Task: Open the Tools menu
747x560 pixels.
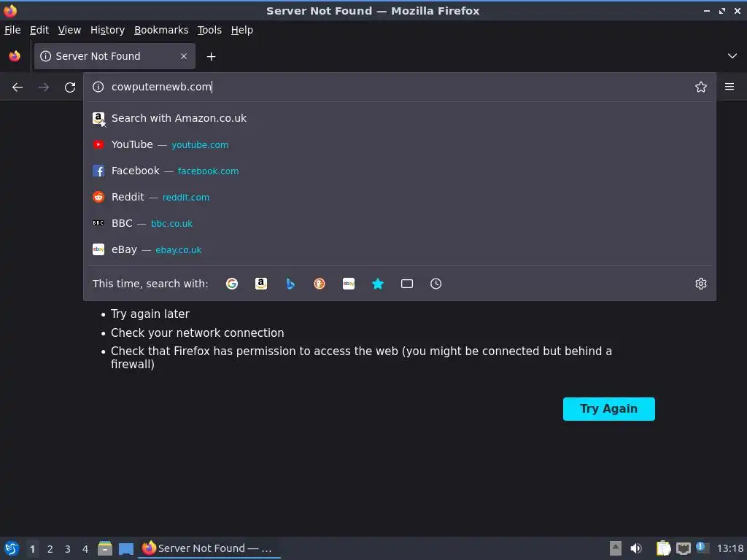Action: click(x=209, y=30)
